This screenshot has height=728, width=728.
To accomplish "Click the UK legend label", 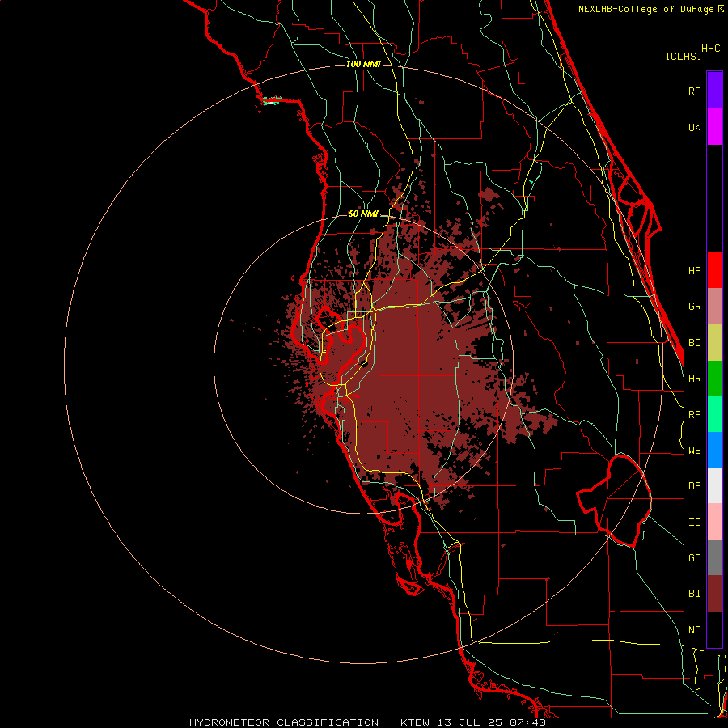I will (694, 127).
